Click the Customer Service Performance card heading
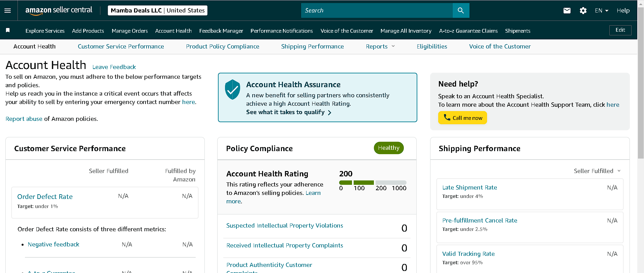Screen dimensions: 644x273 click(x=70, y=148)
